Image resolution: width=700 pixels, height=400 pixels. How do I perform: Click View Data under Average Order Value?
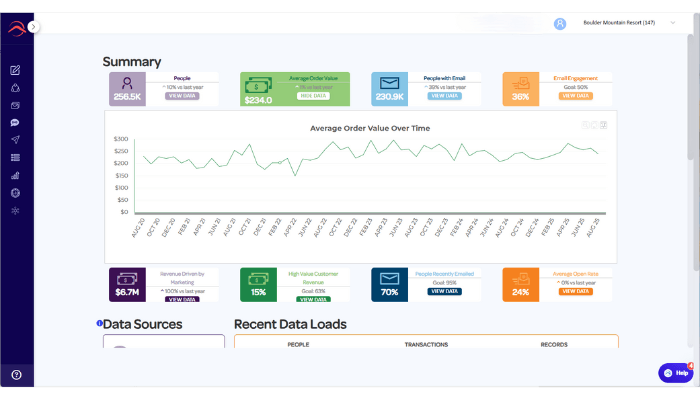(314, 96)
